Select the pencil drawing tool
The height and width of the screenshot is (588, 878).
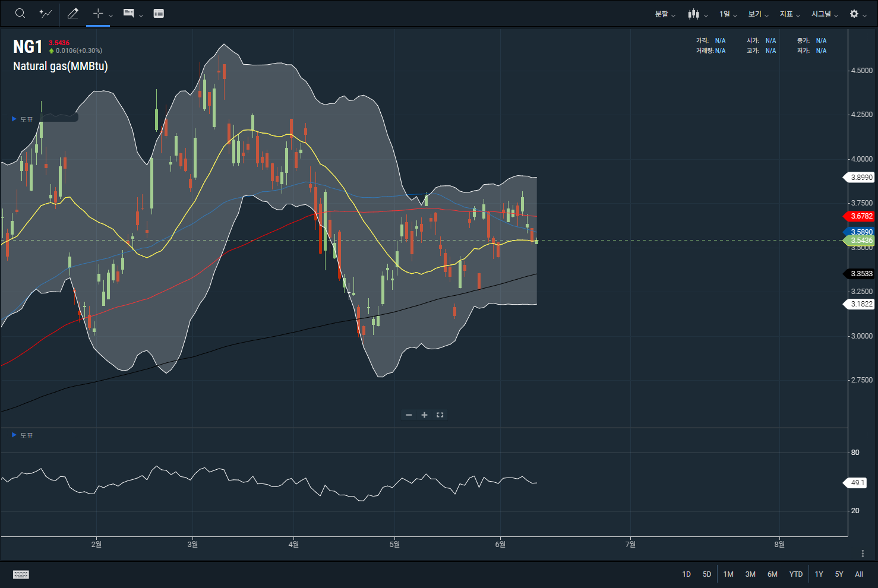point(73,14)
